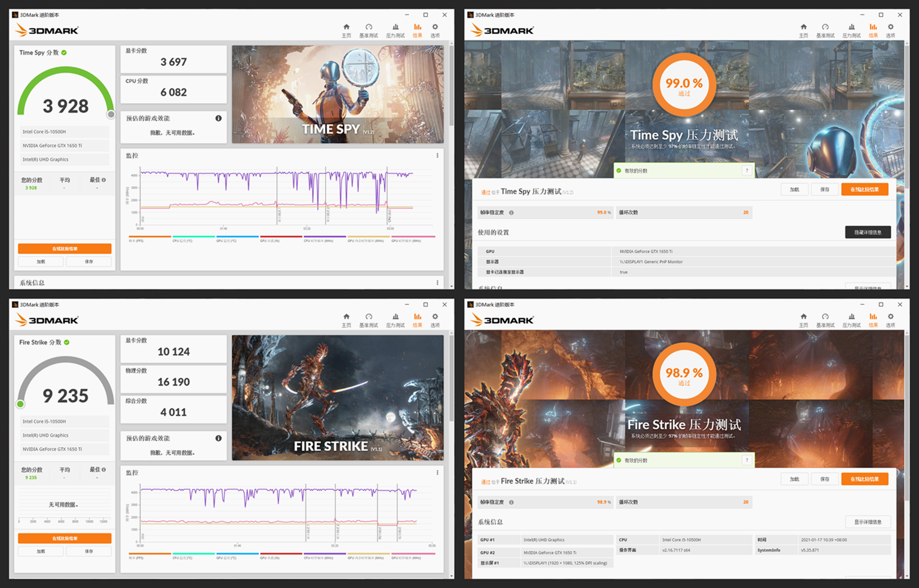919x588 pixels.
Task: Click info icon beside 预估的游戏效能 in Time Spy window
Action: 218,118
